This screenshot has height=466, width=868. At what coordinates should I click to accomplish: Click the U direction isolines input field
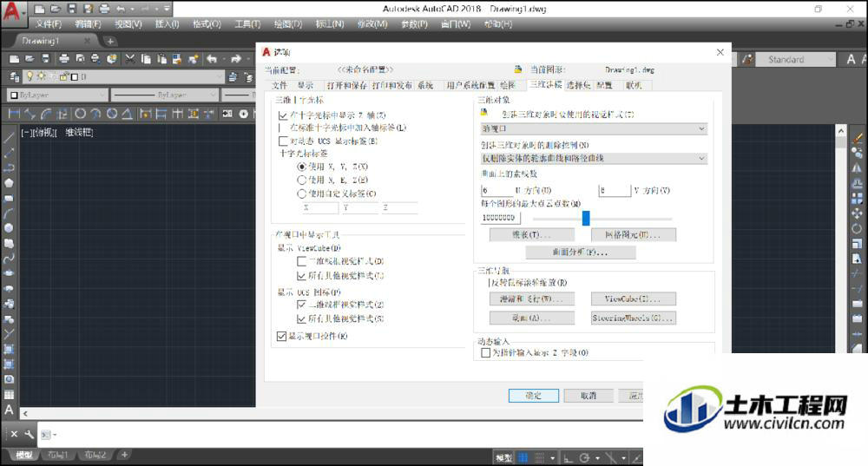pyautogui.click(x=496, y=190)
